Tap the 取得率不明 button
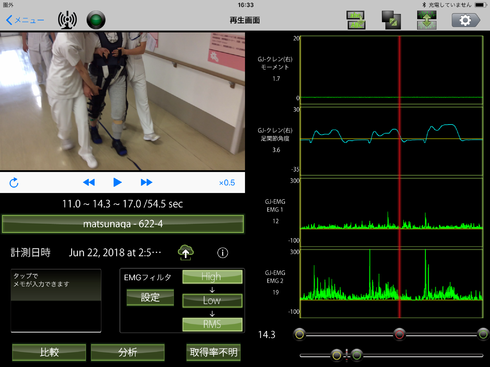Viewport: 490px width, 367px height. coord(213,352)
